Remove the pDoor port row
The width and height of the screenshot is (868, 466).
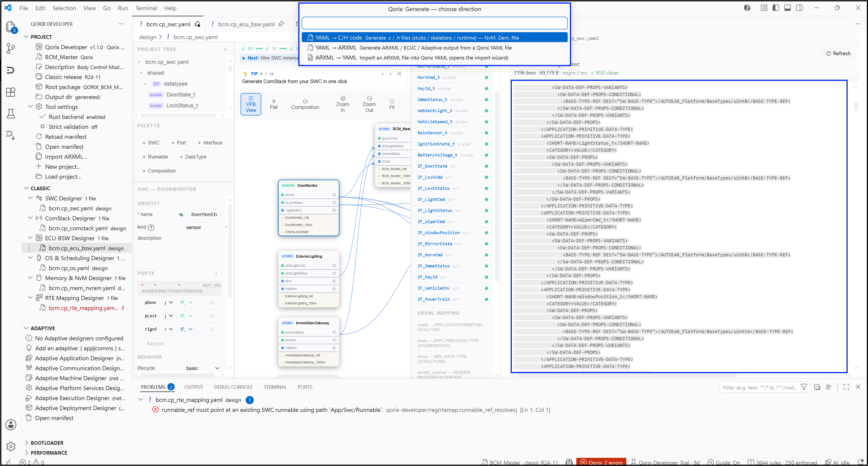tap(212, 302)
